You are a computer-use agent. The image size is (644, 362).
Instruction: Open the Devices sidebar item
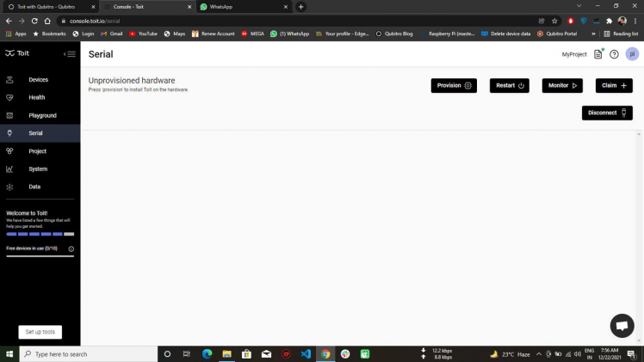point(40,79)
